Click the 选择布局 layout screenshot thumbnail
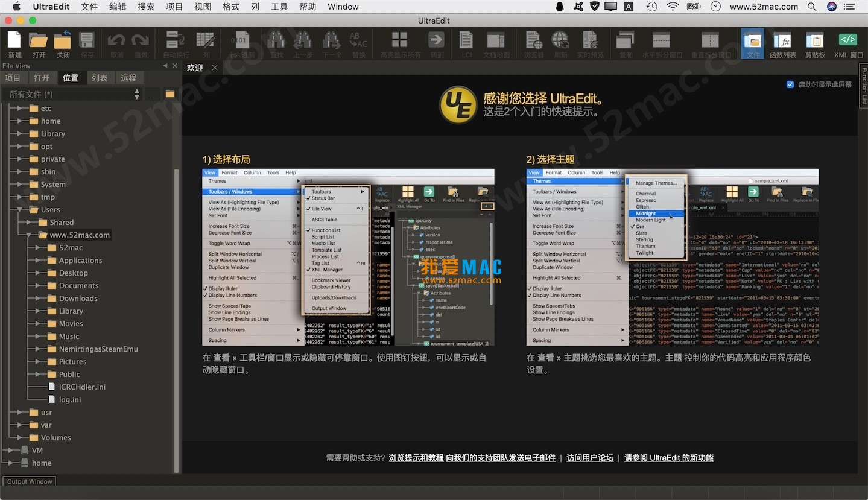 [x=349, y=257]
